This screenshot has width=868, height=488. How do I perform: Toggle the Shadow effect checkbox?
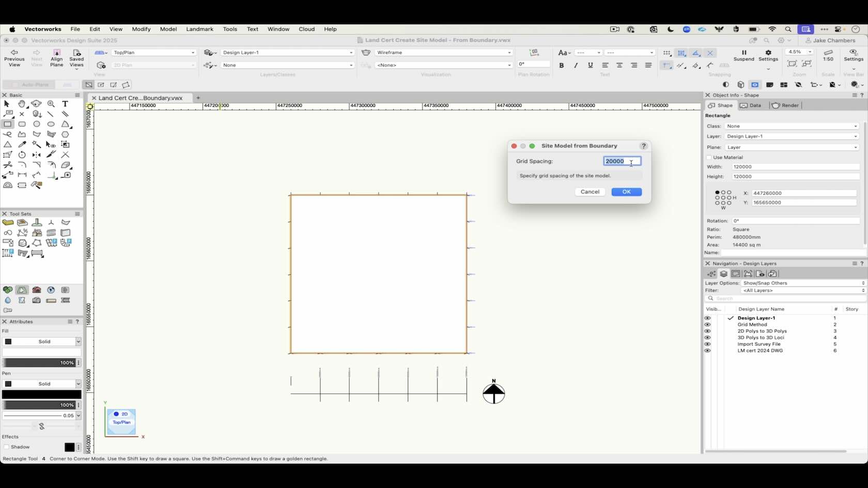(x=6, y=447)
